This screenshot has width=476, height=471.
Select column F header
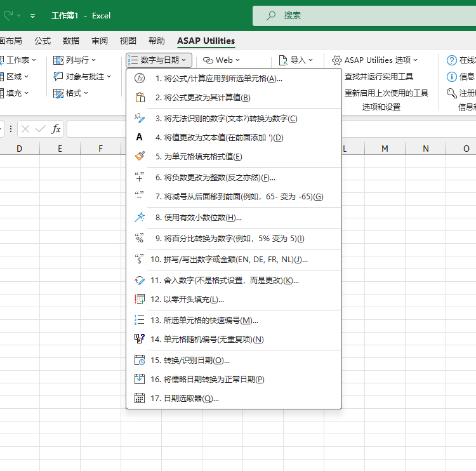100,149
